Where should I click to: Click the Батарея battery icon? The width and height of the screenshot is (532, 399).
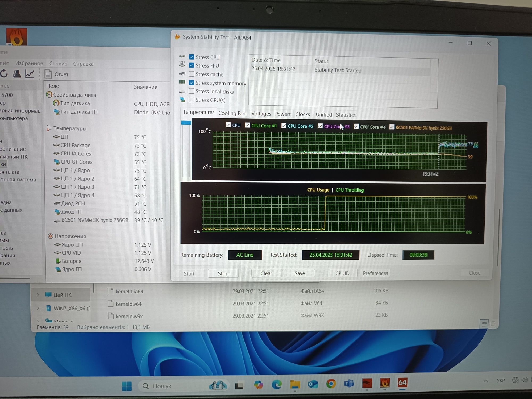click(58, 261)
